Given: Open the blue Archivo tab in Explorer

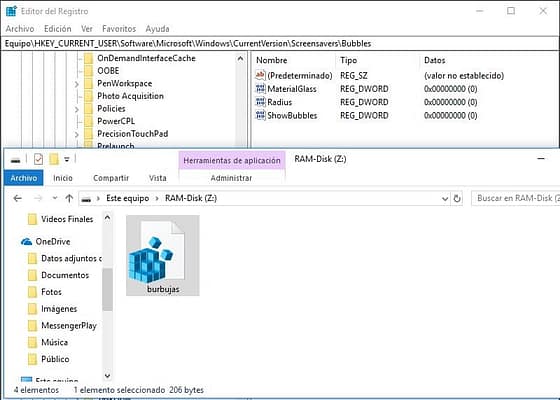Looking at the screenshot, I should 24,178.
